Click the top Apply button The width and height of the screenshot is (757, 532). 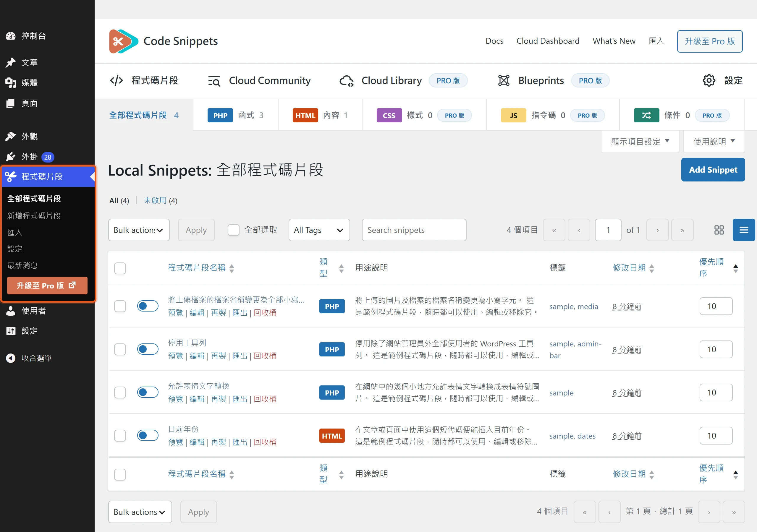[196, 230]
